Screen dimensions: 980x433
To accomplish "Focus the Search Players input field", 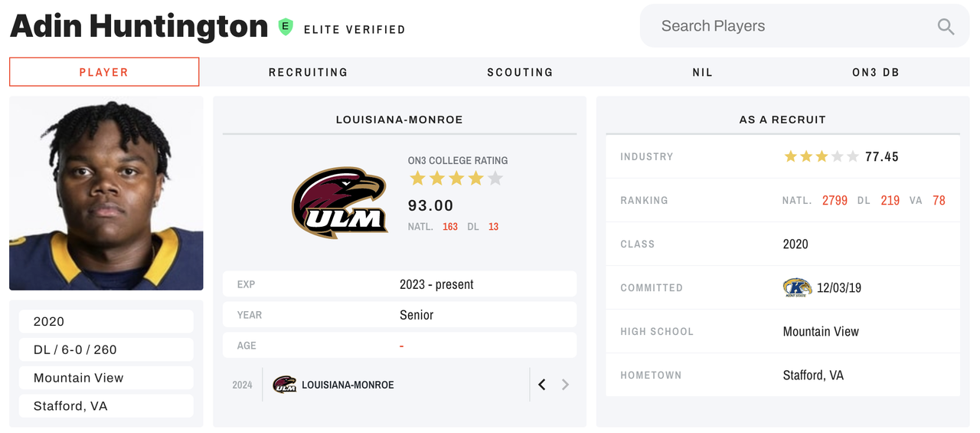I will 789,26.
